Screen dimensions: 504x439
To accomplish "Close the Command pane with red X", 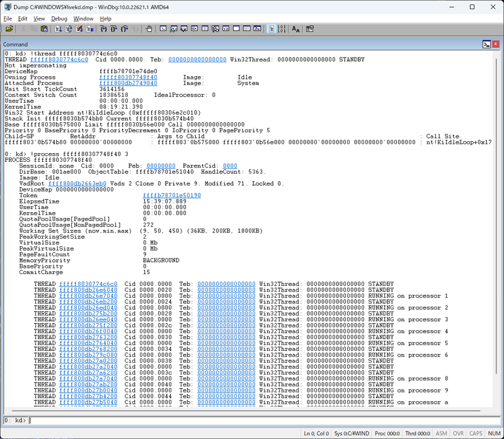I will pos(496,44).
